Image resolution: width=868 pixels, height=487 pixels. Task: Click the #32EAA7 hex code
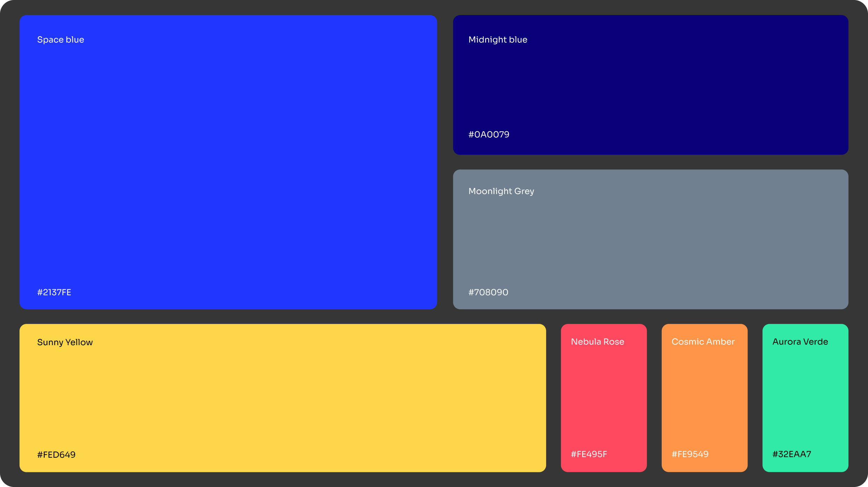[x=791, y=454]
